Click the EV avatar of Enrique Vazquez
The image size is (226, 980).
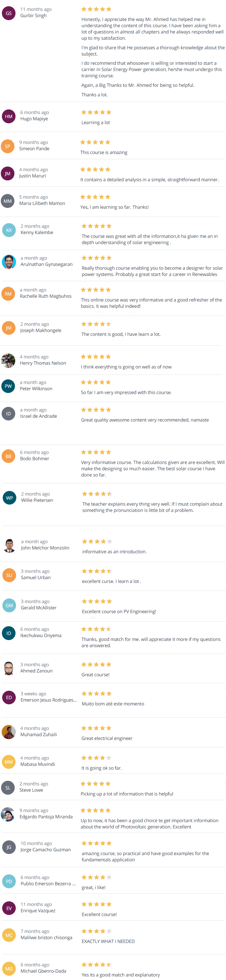coord(9,908)
